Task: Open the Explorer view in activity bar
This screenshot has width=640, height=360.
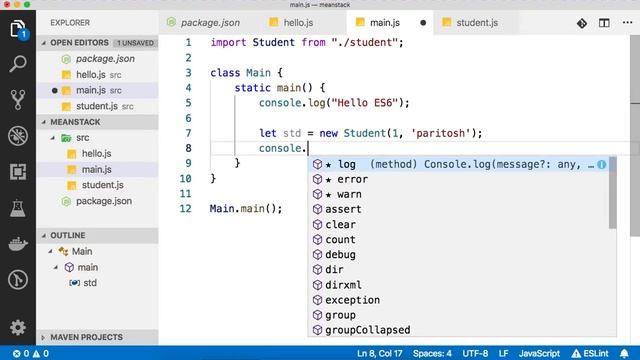Action: (x=18, y=30)
